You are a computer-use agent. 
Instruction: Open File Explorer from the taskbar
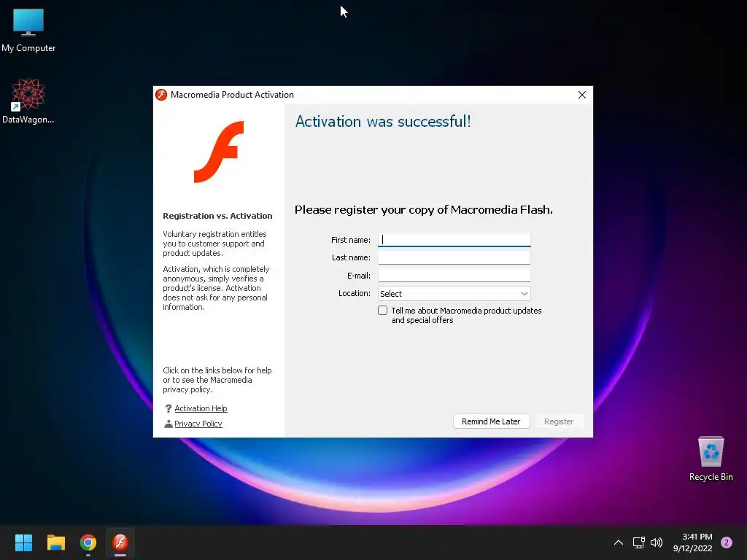pyautogui.click(x=55, y=542)
